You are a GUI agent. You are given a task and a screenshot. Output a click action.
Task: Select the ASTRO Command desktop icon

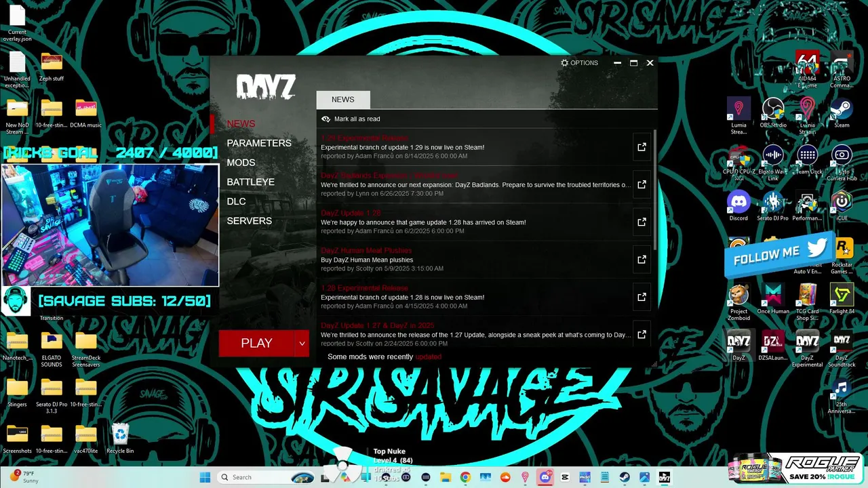(842, 69)
